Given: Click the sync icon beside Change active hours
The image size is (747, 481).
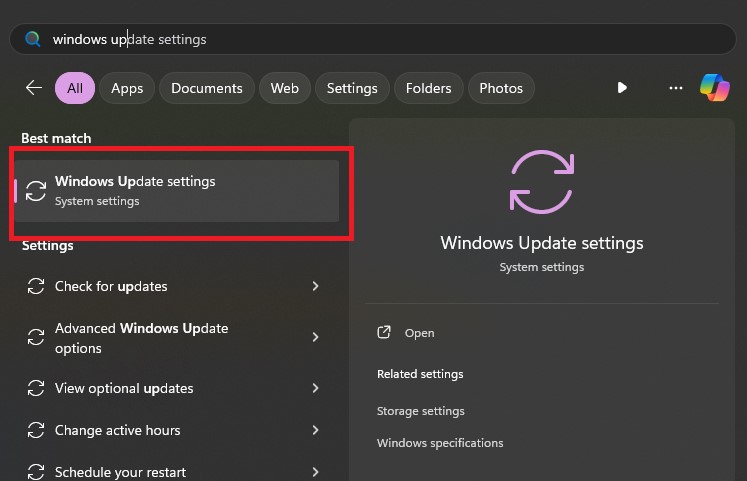Looking at the screenshot, I should 36,430.
